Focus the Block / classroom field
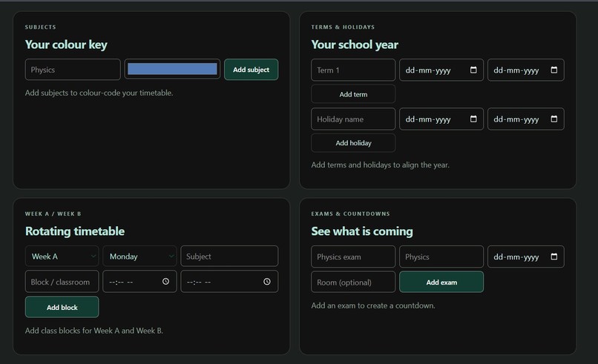The image size is (598, 364). click(62, 282)
